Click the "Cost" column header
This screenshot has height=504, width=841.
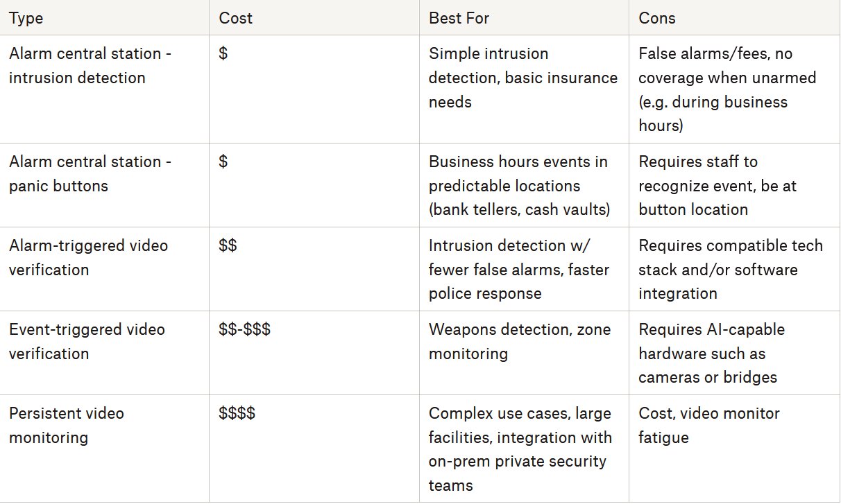coord(314,17)
